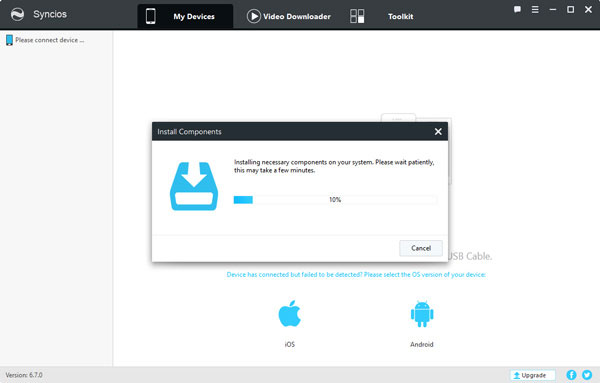Viewport: 600px width, 383px height.
Task: Click the Syncios title text
Action: 50,14
